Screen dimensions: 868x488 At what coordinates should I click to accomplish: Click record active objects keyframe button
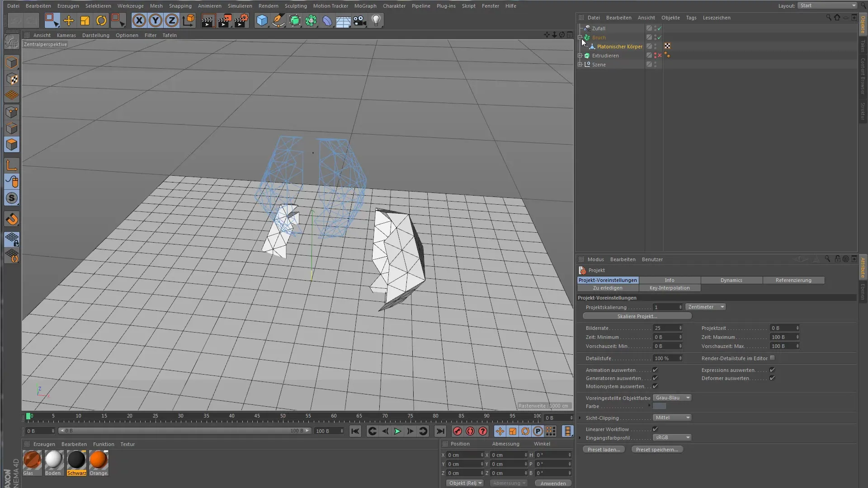pos(458,431)
